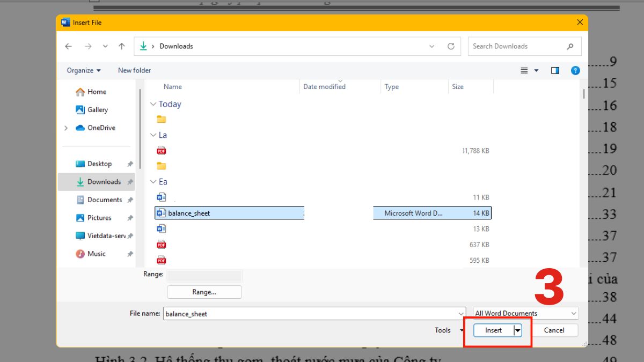This screenshot has width=644, height=362.
Task: Open Vietdata-serv in the navigation pane
Action: pos(101,235)
